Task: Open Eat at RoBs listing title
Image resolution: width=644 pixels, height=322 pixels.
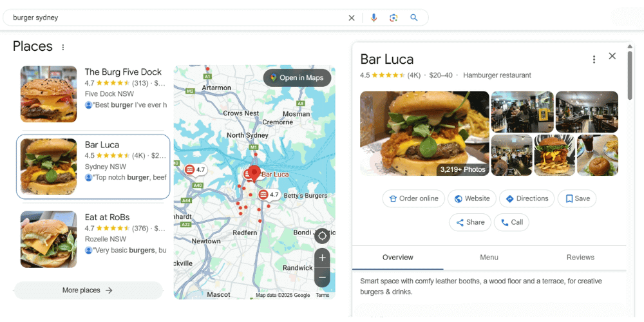Action: 107,217
